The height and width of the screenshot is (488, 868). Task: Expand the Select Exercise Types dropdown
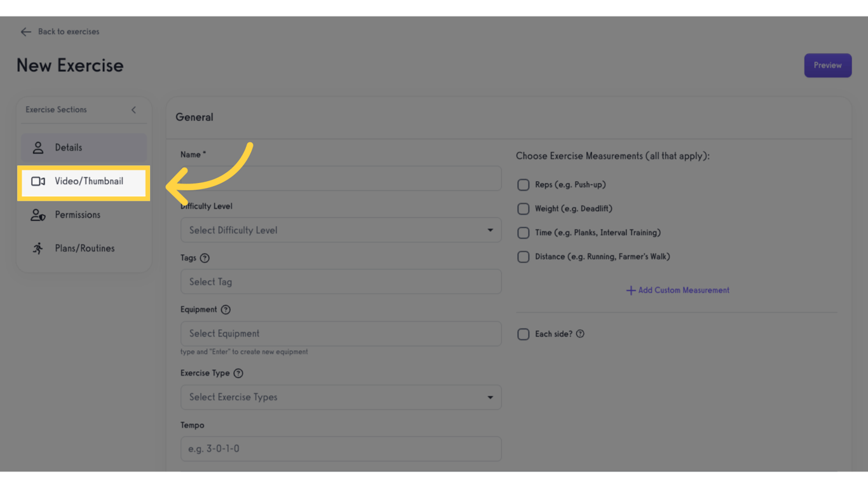341,397
